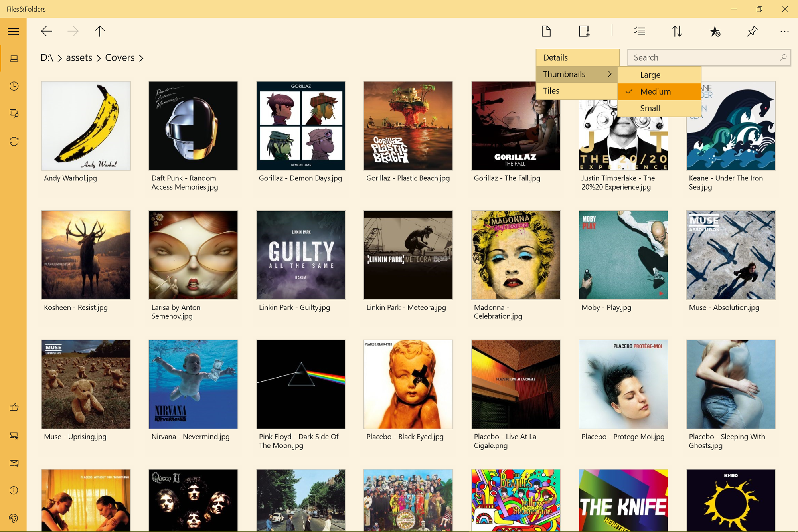Click the Search input field
The height and width of the screenshot is (532, 798).
[702, 58]
